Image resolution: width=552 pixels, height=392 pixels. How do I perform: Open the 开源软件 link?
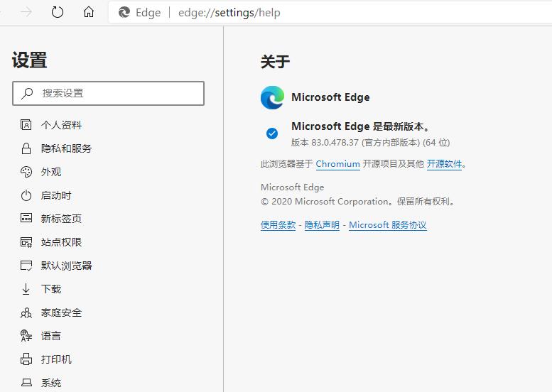click(x=444, y=164)
